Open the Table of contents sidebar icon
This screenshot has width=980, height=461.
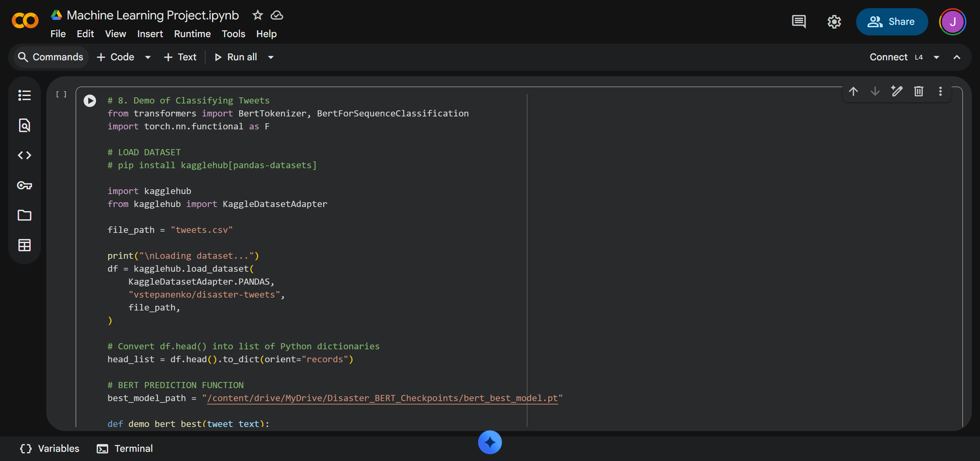click(24, 95)
